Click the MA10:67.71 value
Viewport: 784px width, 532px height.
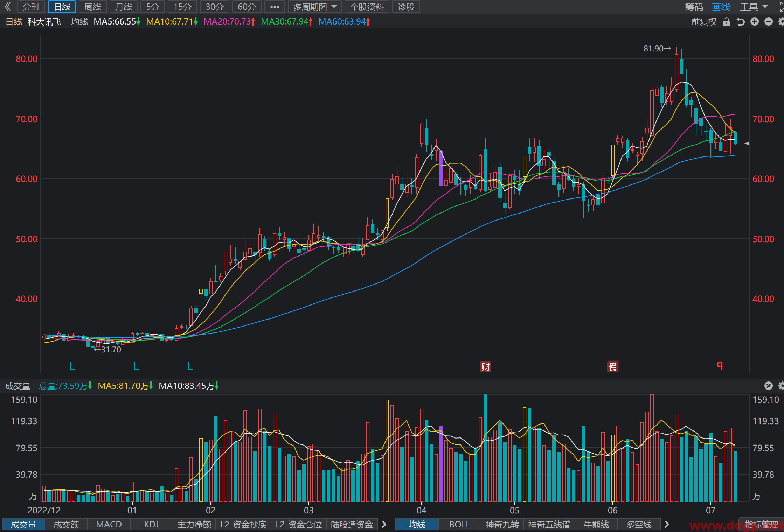pos(172,22)
